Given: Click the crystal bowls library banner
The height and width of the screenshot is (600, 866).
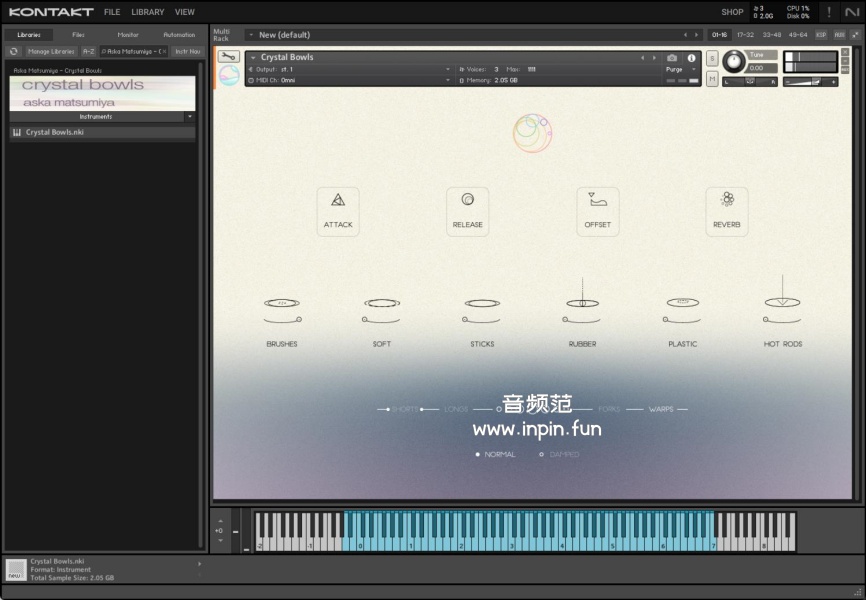Looking at the screenshot, I should pos(102,93).
